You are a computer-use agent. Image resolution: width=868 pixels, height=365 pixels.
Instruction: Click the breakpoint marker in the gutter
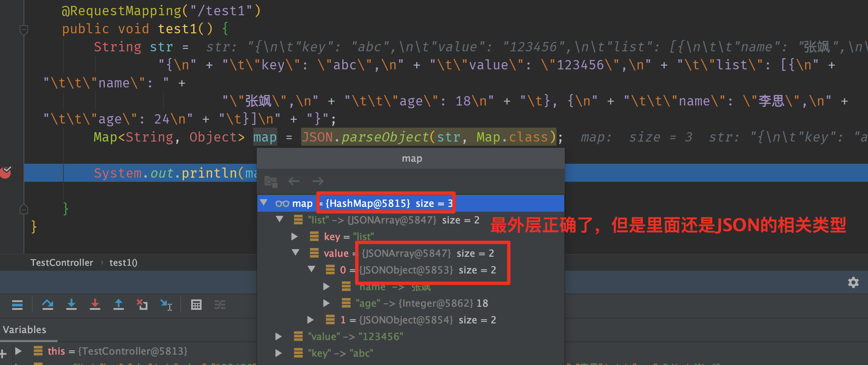pyautogui.click(x=6, y=172)
